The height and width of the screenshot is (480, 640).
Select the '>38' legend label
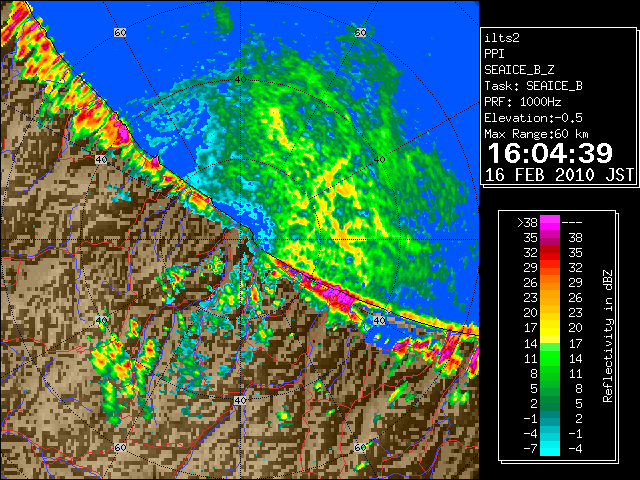coord(527,223)
